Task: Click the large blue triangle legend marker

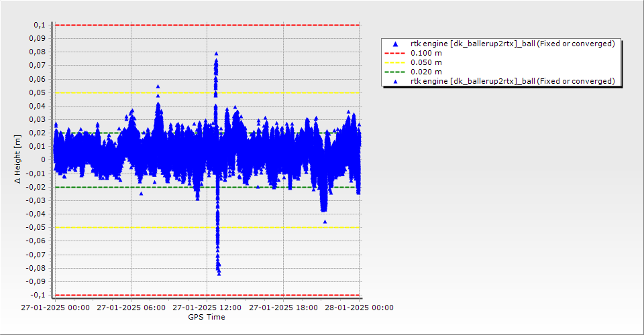Action: pyautogui.click(x=395, y=44)
